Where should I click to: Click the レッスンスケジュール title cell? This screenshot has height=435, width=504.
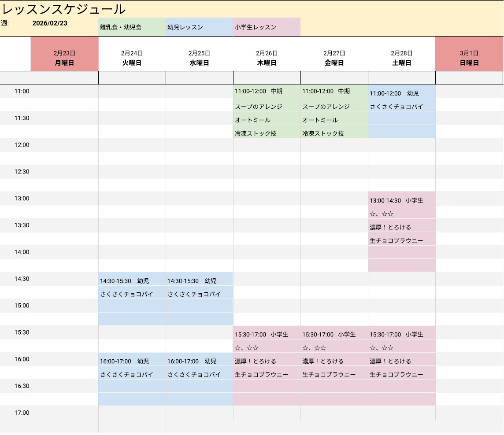[x=64, y=9]
